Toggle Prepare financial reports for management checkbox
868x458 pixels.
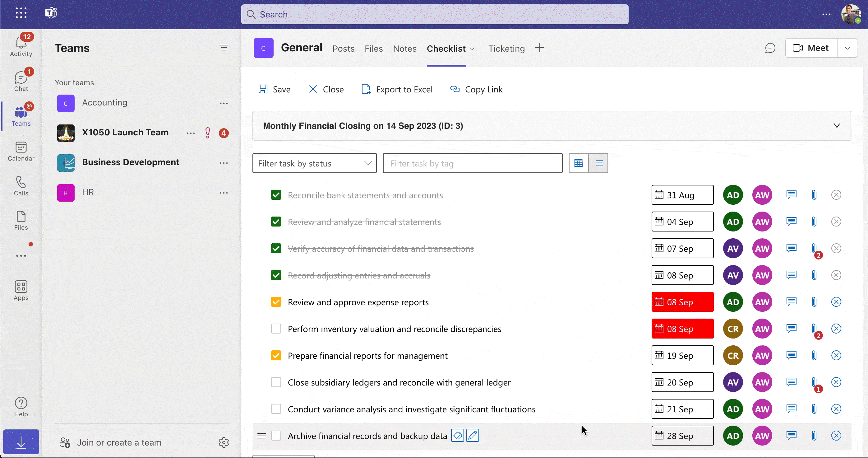pos(276,355)
